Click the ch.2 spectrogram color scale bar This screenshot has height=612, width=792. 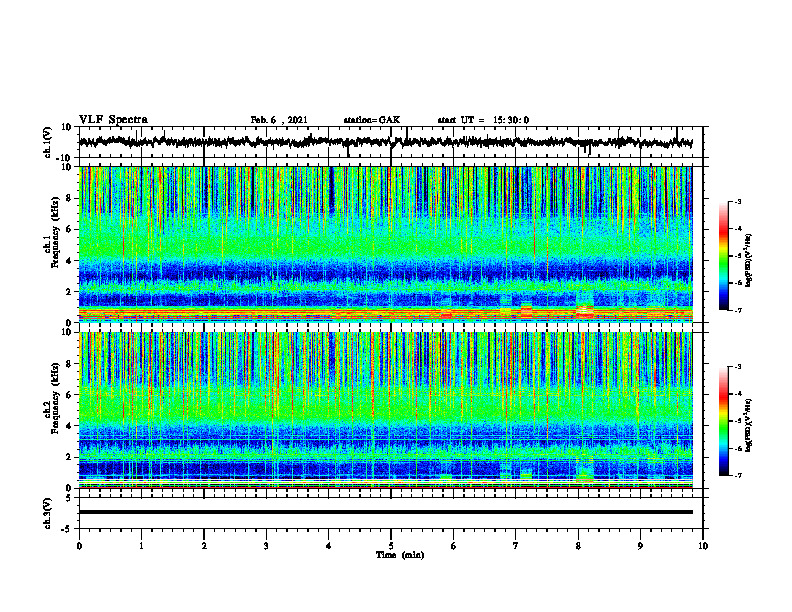[724, 421]
